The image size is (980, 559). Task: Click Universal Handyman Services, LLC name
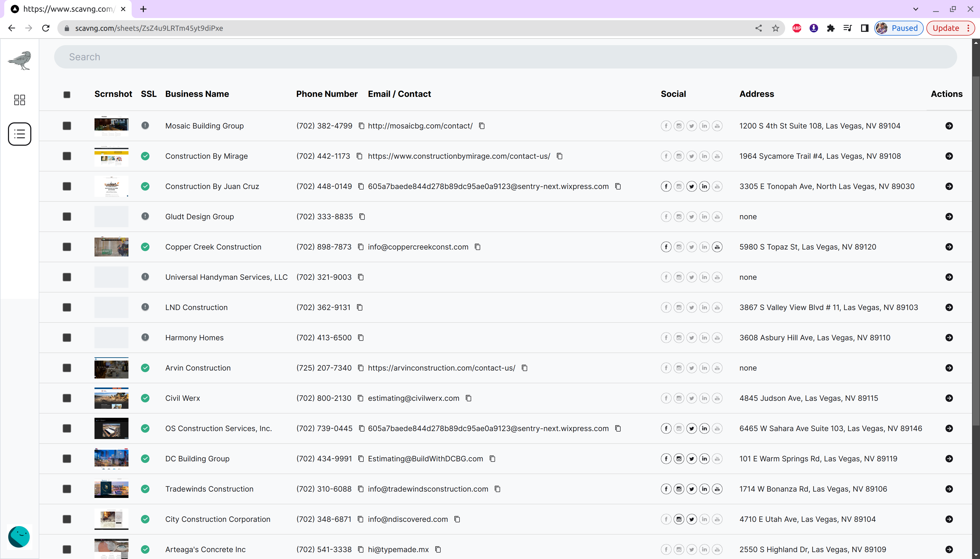226,277
